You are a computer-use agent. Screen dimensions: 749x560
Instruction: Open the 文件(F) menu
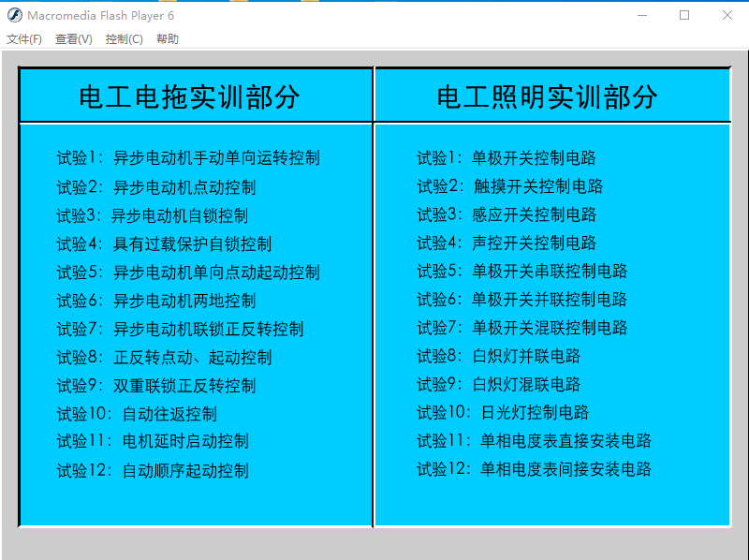coord(24,39)
